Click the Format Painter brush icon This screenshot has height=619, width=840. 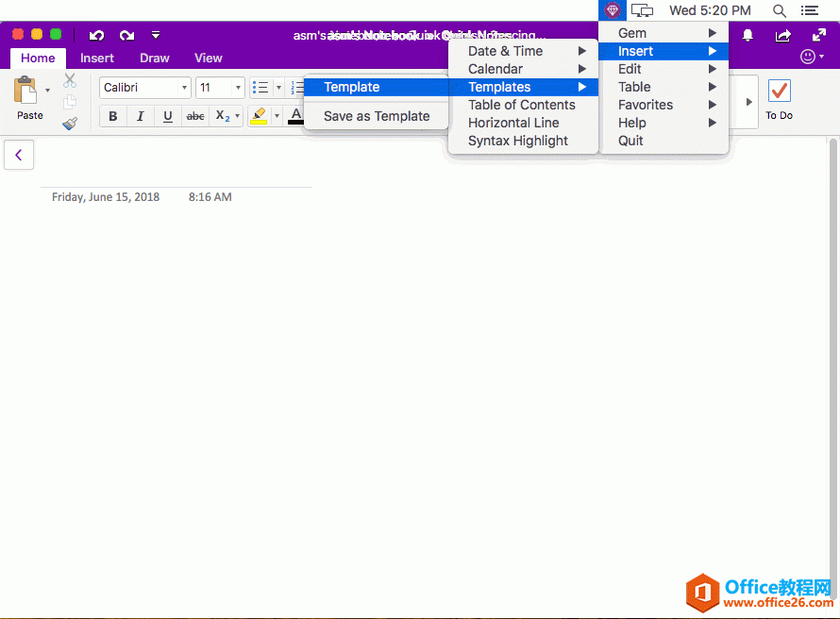coord(69,123)
